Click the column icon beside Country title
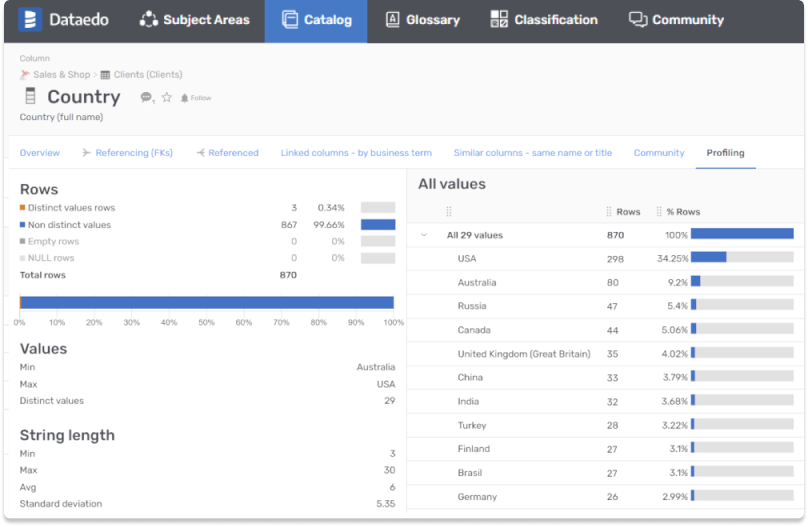Image resolution: width=808 pixels, height=527 pixels. point(30,96)
